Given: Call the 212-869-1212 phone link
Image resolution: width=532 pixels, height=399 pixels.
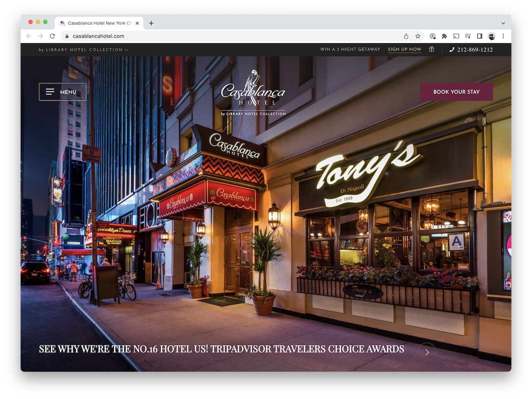Looking at the screenshot, I should click(471, 49).
